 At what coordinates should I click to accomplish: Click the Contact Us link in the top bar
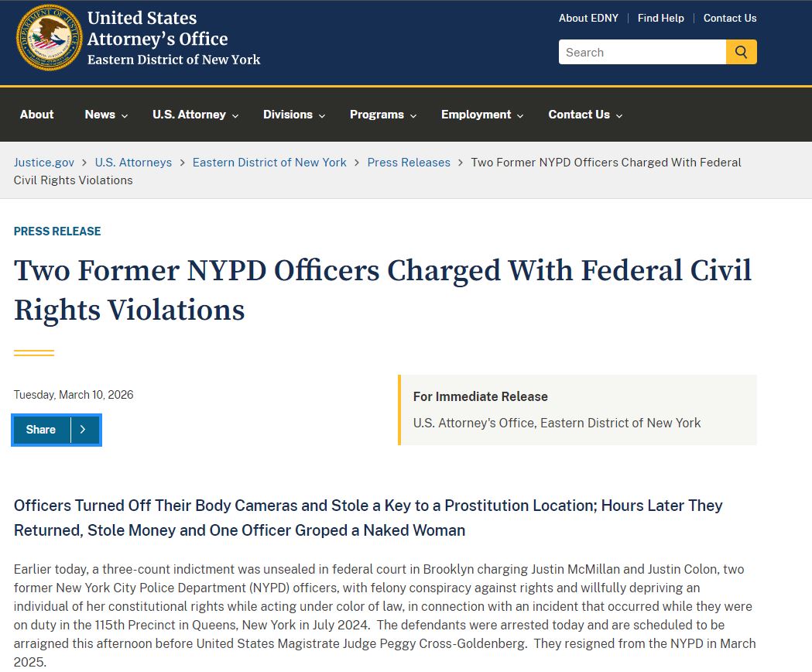730,18
